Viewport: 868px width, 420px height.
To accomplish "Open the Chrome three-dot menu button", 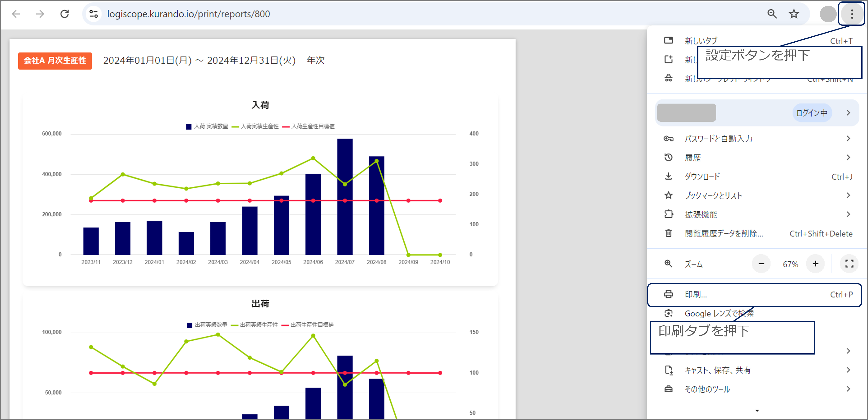I will coord(852,14).
